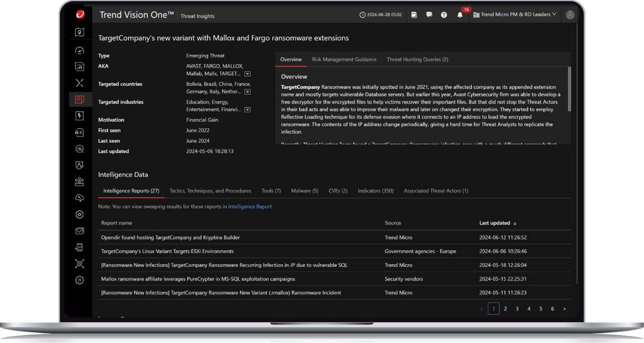Open the Settings gear at sidebar bottom
Image resolution: width=644 pixels, height=343 pixels.
coord(80,280)
